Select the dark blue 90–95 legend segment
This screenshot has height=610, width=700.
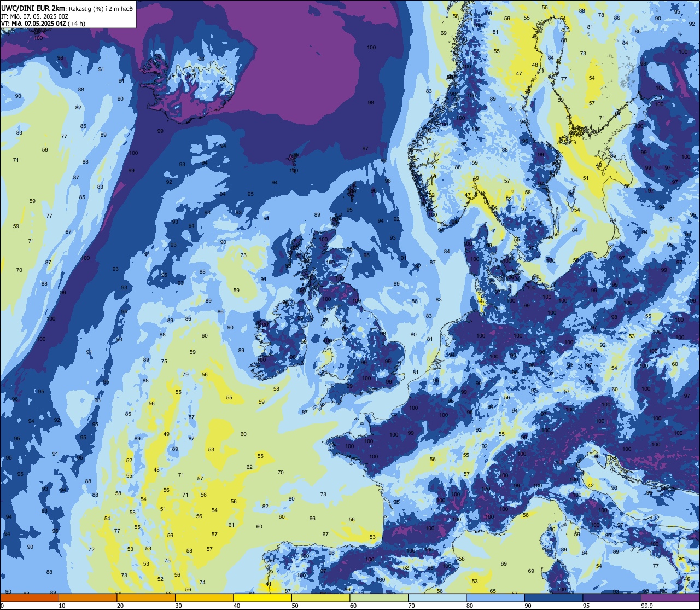click(x=554, y=598)
